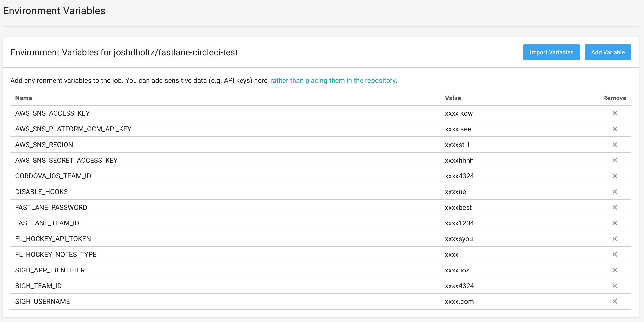644x322 pixels.
Task: Click the Name column header
Action: tap(24, 98)
